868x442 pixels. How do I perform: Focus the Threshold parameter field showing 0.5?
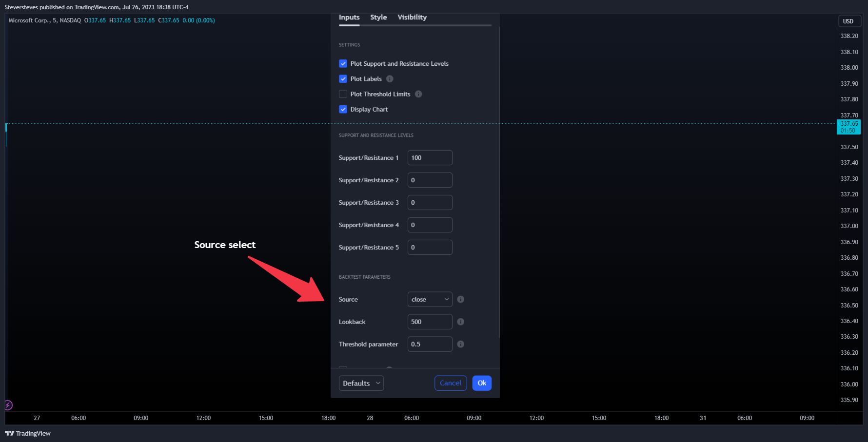(x=430, y=344)
